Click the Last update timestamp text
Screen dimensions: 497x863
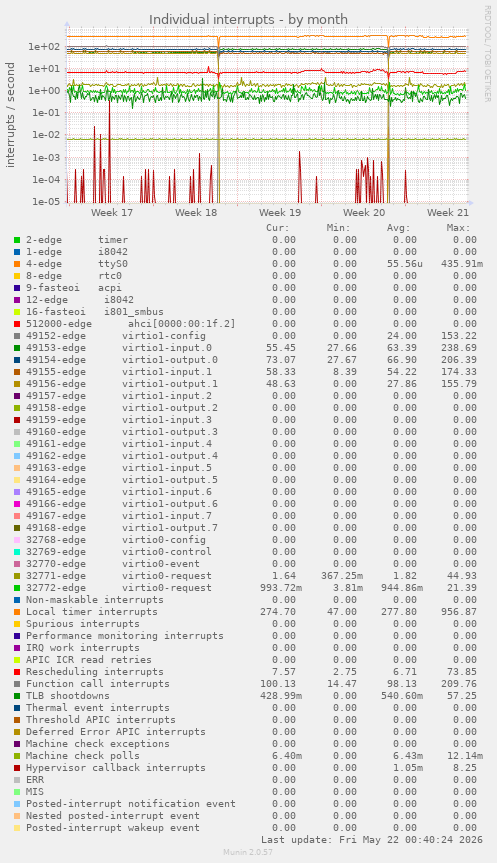click(372, 840)
